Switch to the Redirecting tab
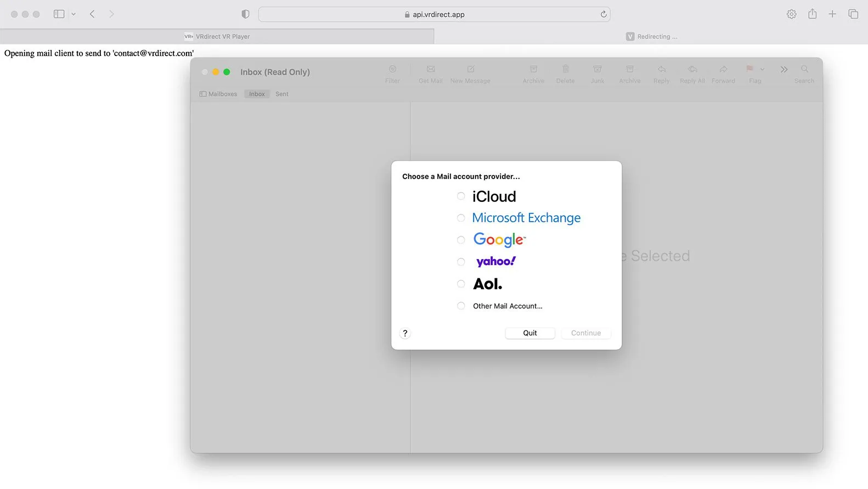This screenshot has width=868, height=489. pyautogui.click(x=651, y=37)
